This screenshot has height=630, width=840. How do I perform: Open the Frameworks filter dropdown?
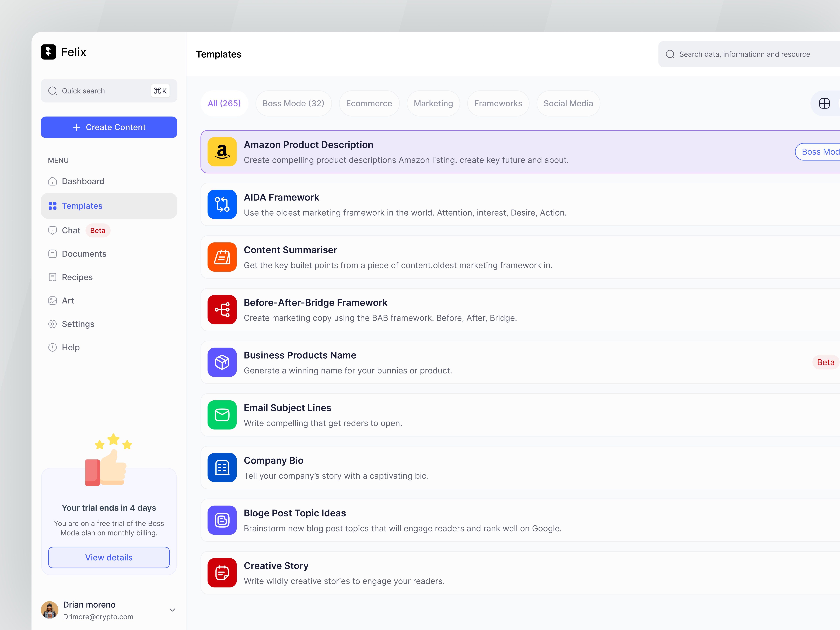click(x=498, y=103)
